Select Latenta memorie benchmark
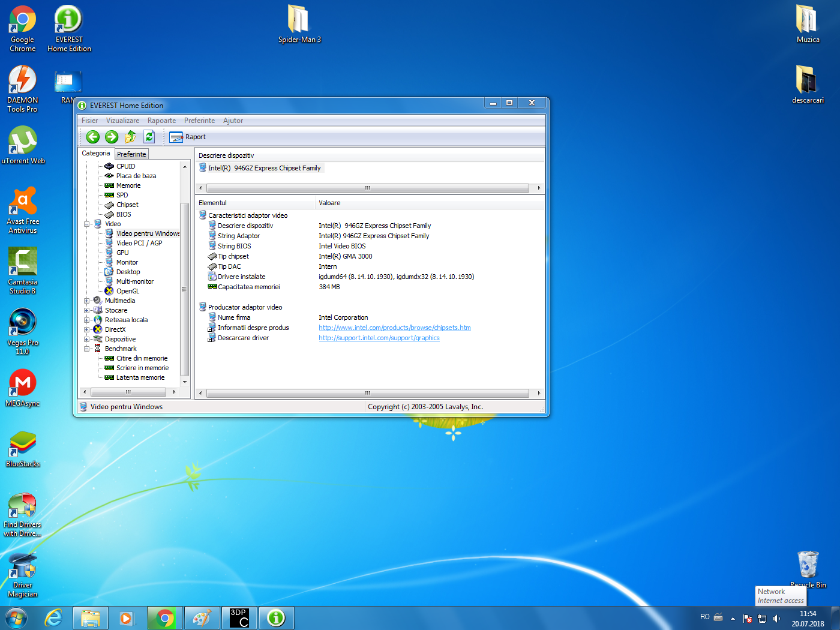Screen dimensions: 840x630 coord(140,377)
